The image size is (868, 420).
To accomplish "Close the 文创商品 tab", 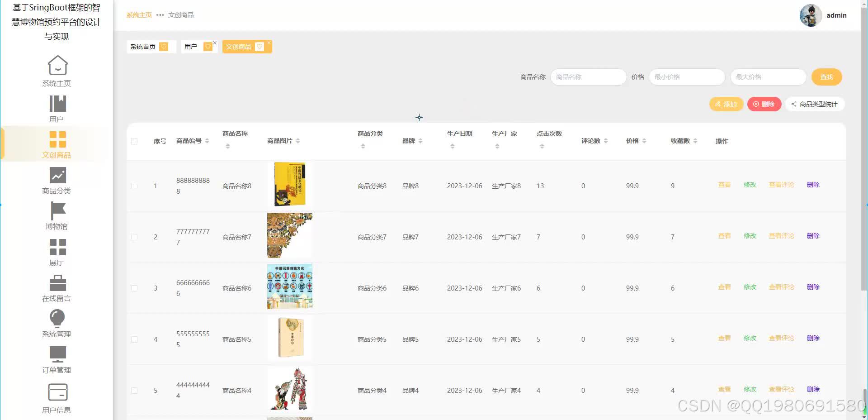I will (269, 43).
